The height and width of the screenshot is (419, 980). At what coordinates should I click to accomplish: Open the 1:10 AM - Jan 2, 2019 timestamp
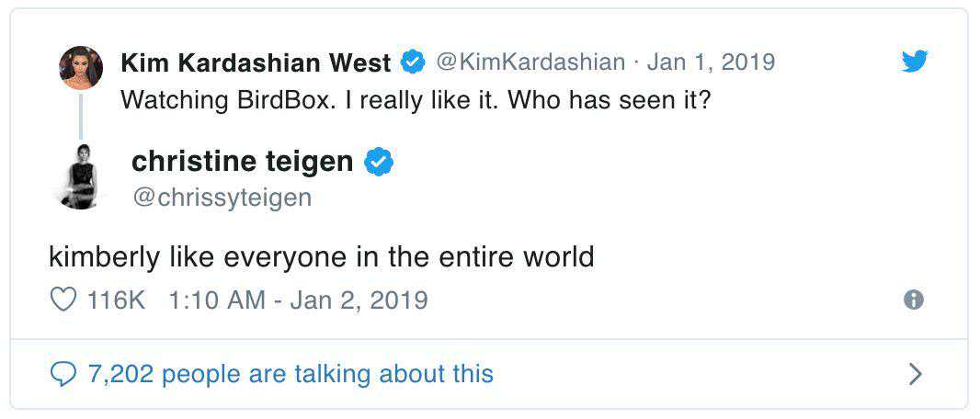(x=299, y=300)
